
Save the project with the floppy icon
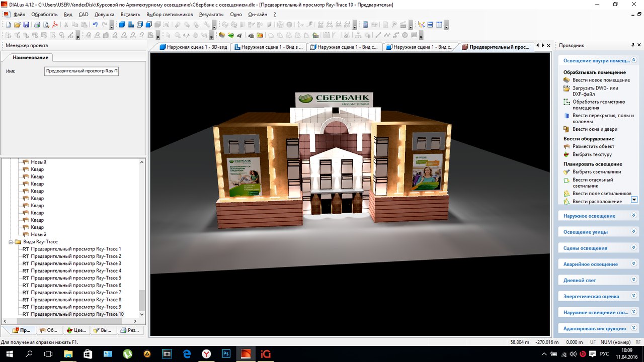point(26,25)
